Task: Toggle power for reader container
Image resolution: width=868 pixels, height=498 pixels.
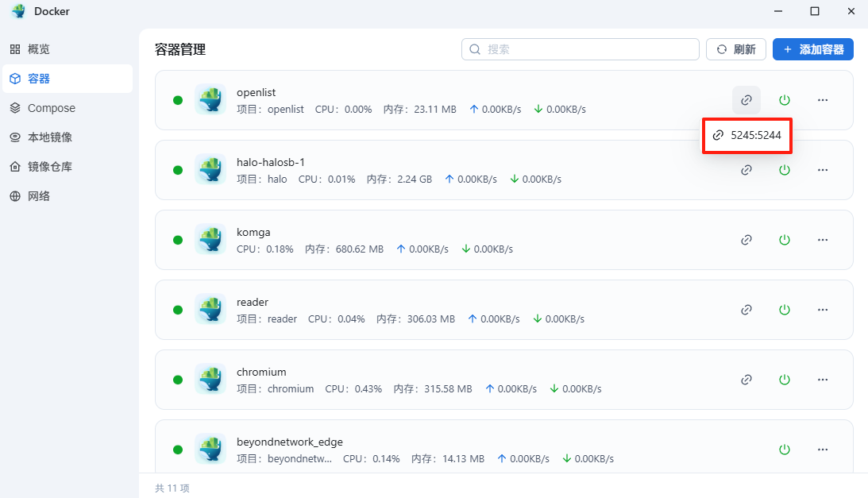Action: pos(785,310)
